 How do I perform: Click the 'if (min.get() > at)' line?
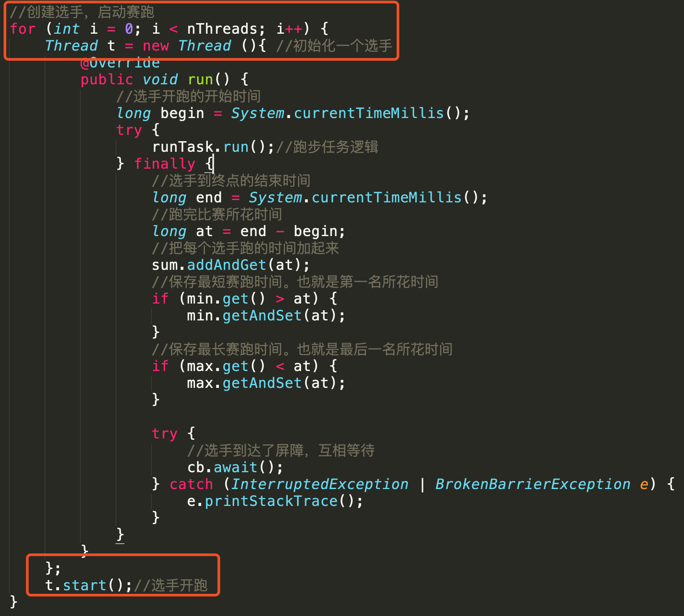[244, 299]
